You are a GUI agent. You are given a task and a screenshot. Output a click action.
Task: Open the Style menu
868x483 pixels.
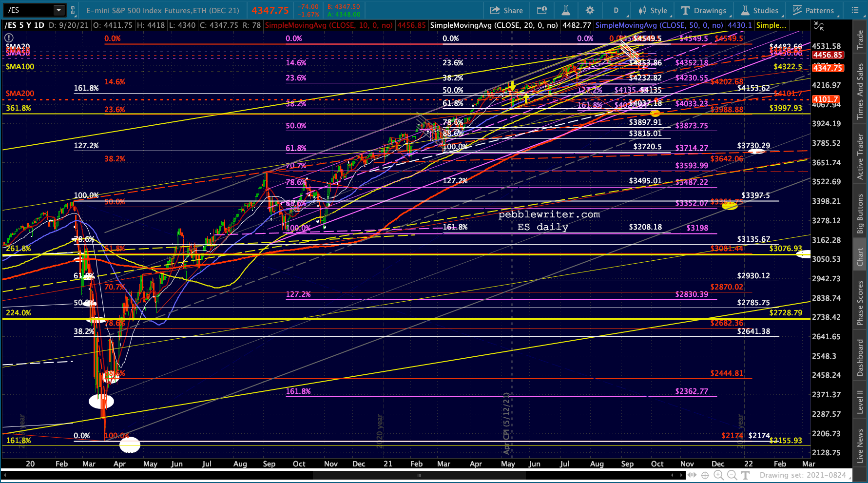653,10
